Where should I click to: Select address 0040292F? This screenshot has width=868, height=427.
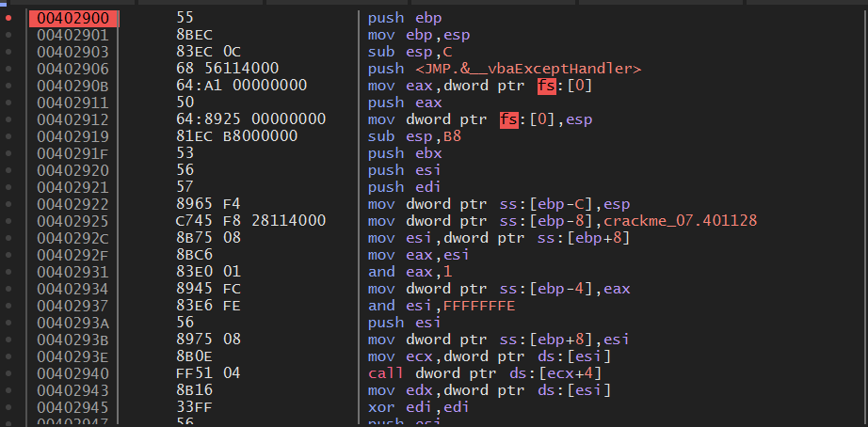pyautogui.click(x=73, y=255)
